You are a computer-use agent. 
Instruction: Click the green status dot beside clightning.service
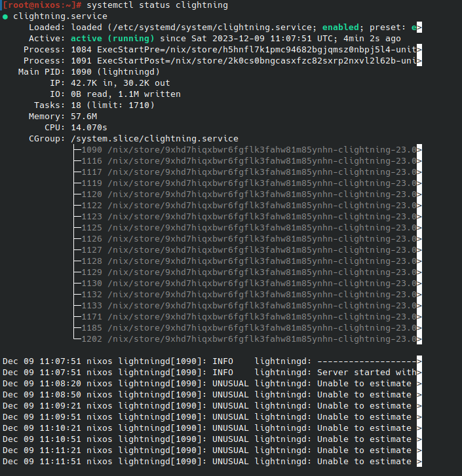[5, 16]
